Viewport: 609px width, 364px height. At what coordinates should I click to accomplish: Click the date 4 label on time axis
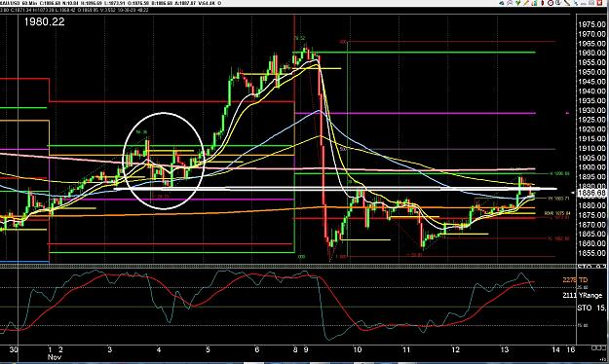coord(159,349)
